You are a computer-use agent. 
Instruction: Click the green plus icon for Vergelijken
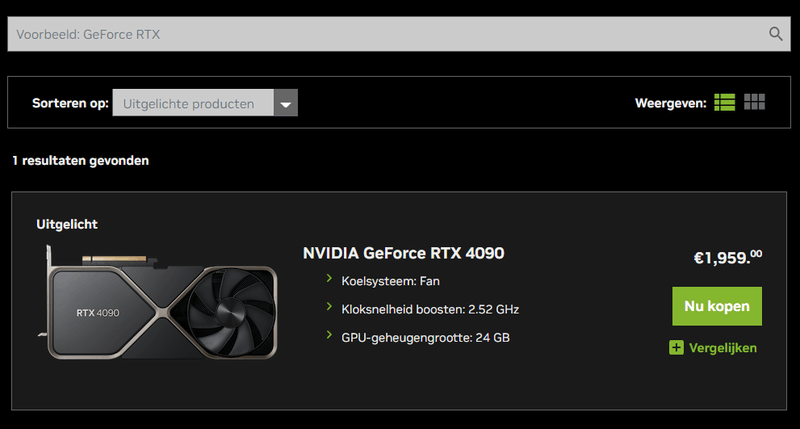pyautogui.click(x=677, y=348)
